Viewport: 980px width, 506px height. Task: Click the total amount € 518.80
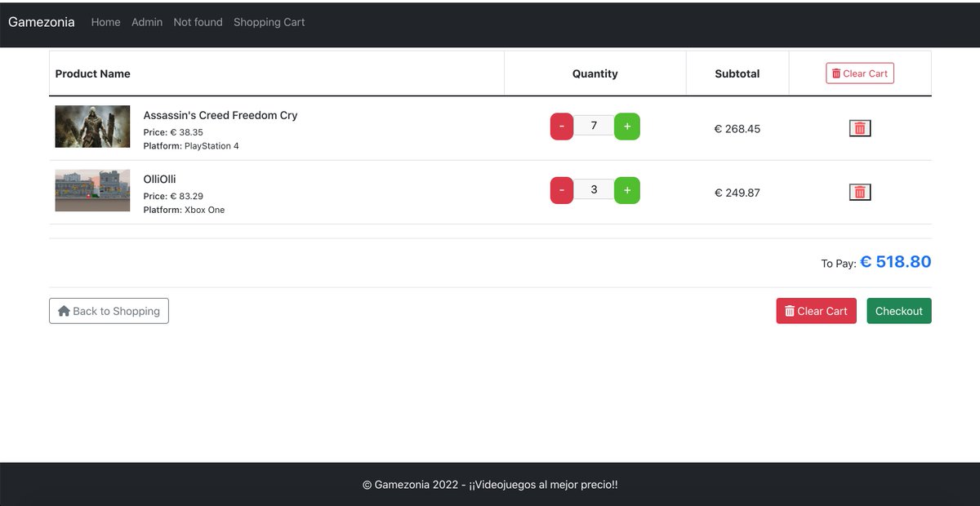[x=895, y=261]
